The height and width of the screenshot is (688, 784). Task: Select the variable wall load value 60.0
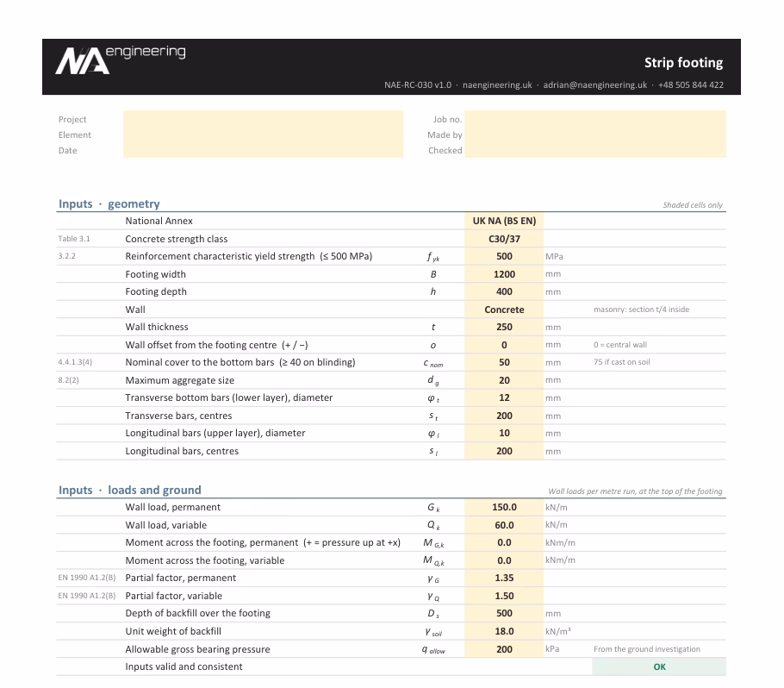point(504,525)
